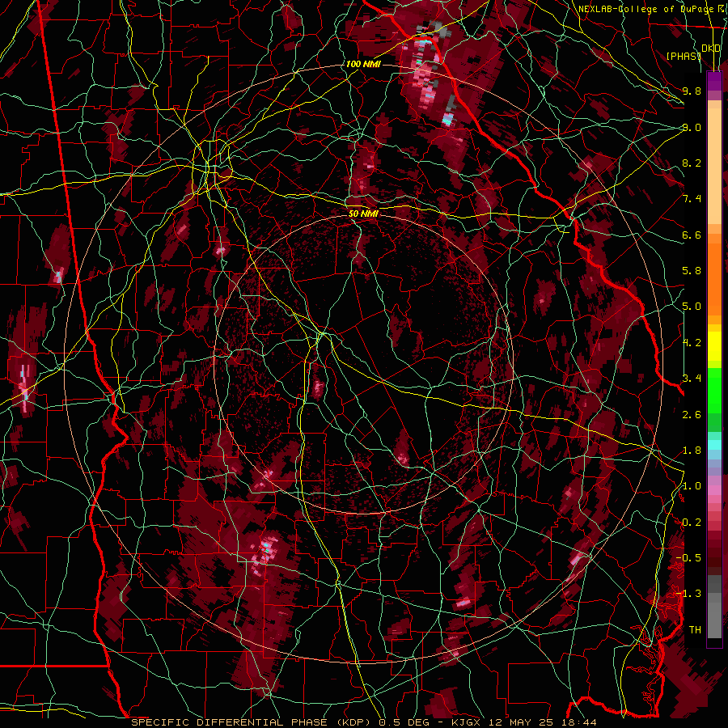Click the 9.0 value on color scale

point(692,127)
